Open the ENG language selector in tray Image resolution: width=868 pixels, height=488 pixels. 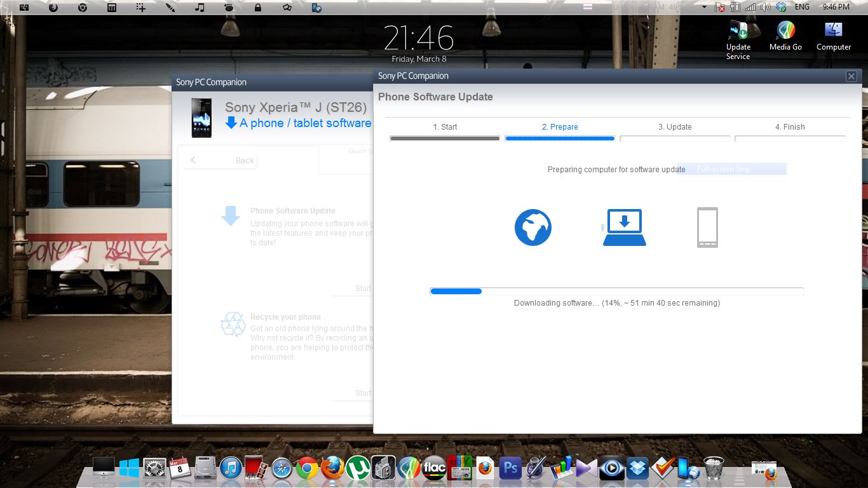[802, 7]
